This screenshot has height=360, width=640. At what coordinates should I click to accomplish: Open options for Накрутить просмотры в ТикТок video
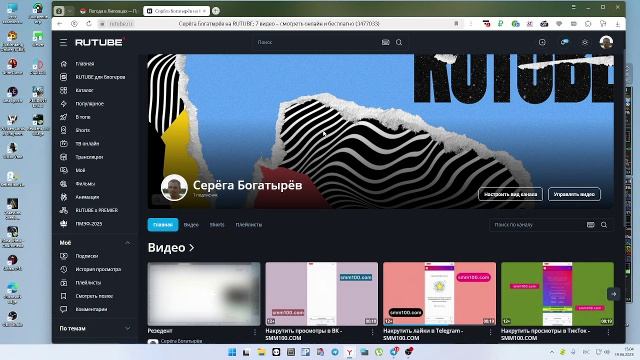[x=608, y=332]
